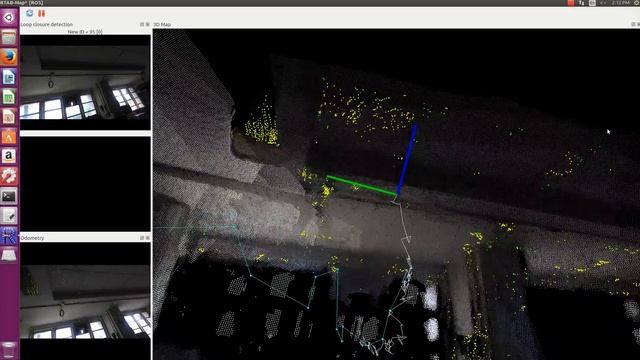Viewport: 640px width, 360px height.
Task: Open the Trash in the dock
Action: click(x=9, y=350)
